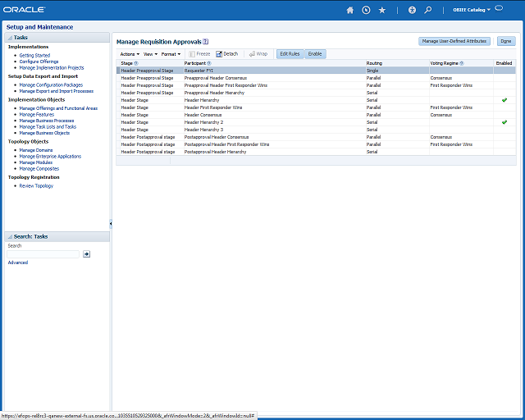Click the Edit Rules button
This screenshot has width=525, height=420.
point(290,54)
